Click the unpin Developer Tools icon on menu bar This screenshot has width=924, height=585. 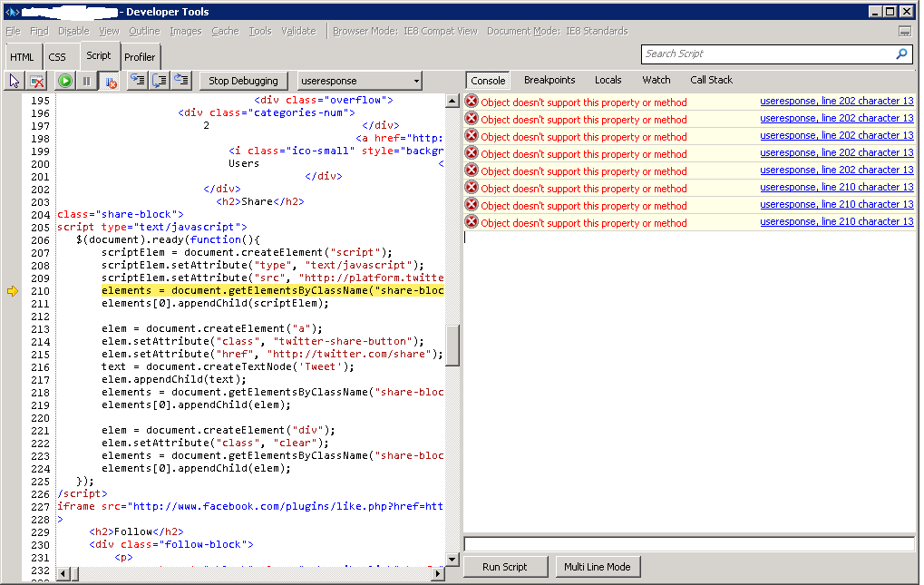tap(905, 31)
